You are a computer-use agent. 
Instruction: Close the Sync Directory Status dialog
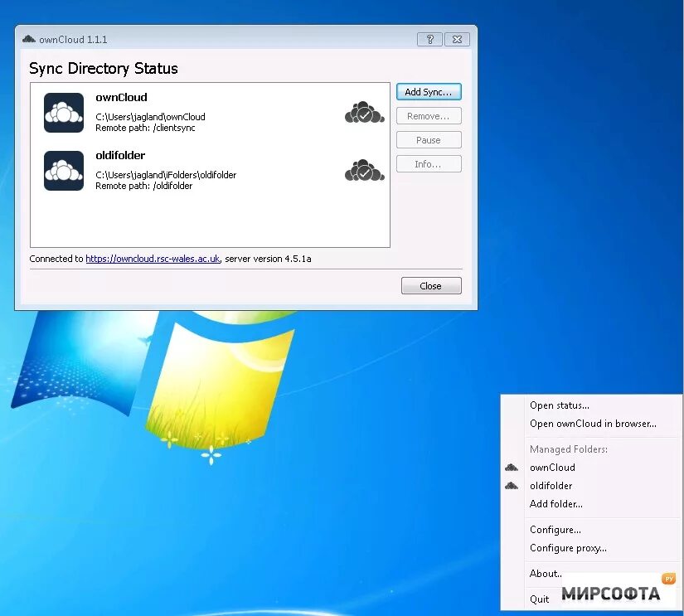pos(431,286)
